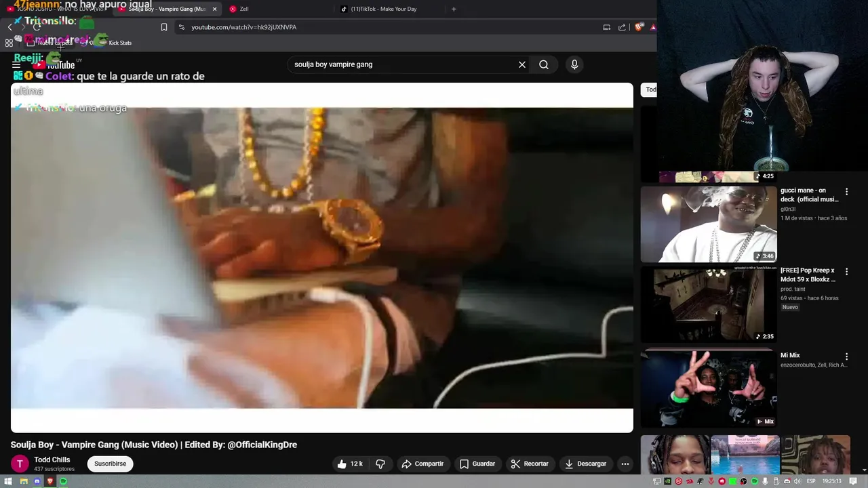Subscribe to Todd Chills channel
Viewport: 868px width, 488px height.
111,464
